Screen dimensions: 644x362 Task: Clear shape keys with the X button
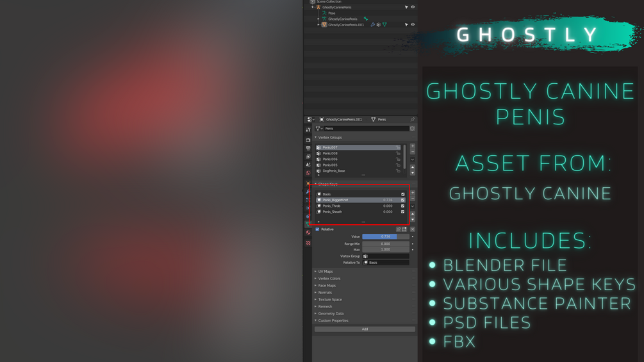(413, 229)
